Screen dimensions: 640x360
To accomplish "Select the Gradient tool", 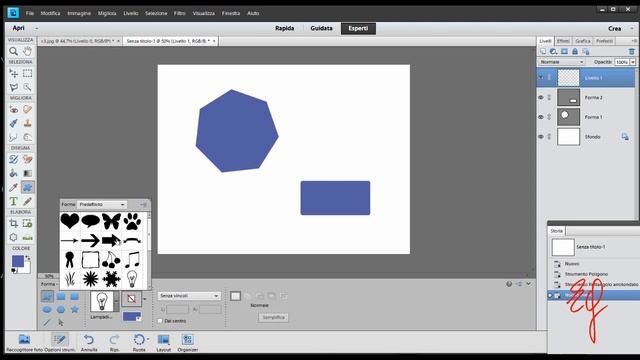I will 27,173.
